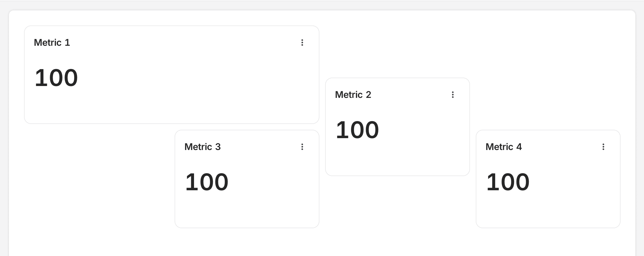The image size is (644, 256).
Task: Click the Metric 4 title label
Action: 504,147
